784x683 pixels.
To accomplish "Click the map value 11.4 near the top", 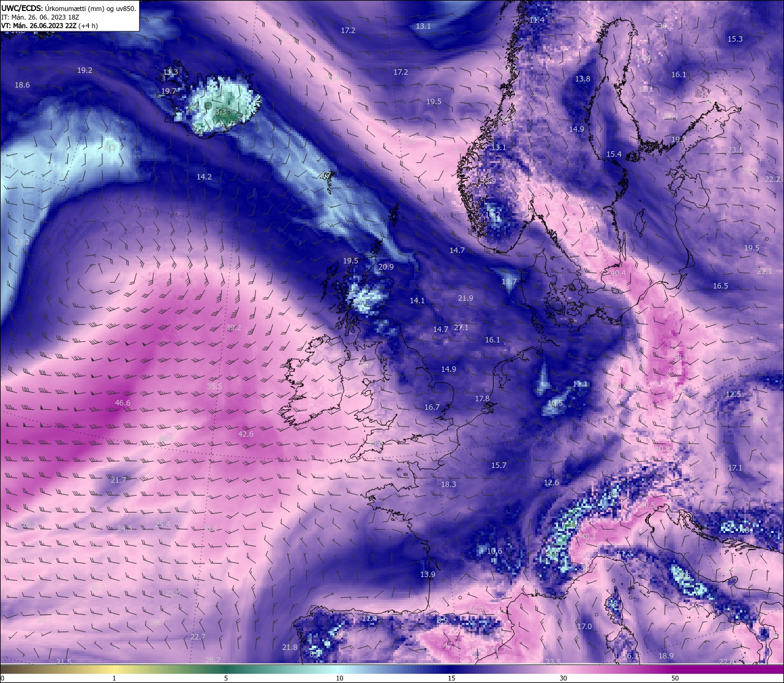I will tap(537, 20).
